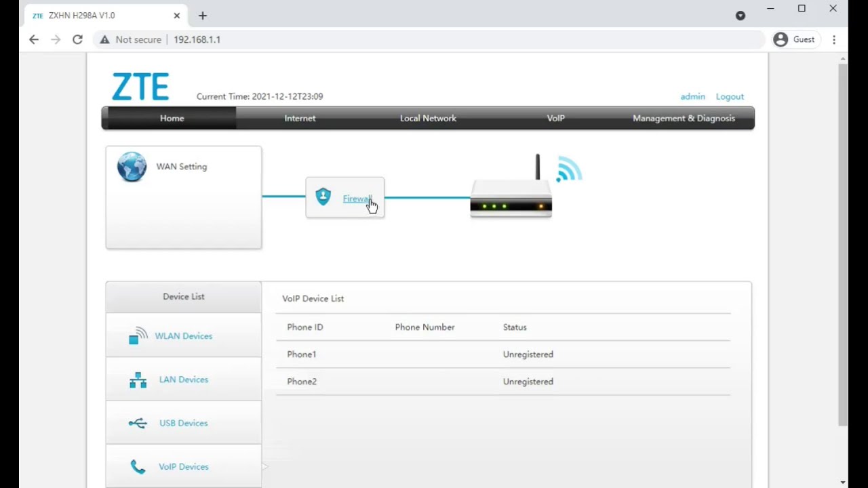Click the Guest profile icon in Chrome
This screenshot has height=488, width=868.
pos(781,39)
